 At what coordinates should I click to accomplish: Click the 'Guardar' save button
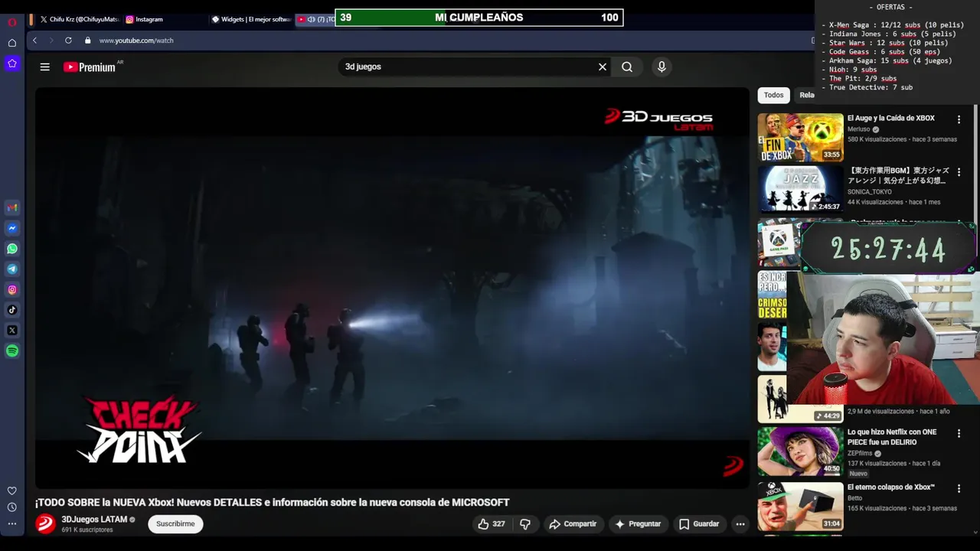tap(699, 524)
